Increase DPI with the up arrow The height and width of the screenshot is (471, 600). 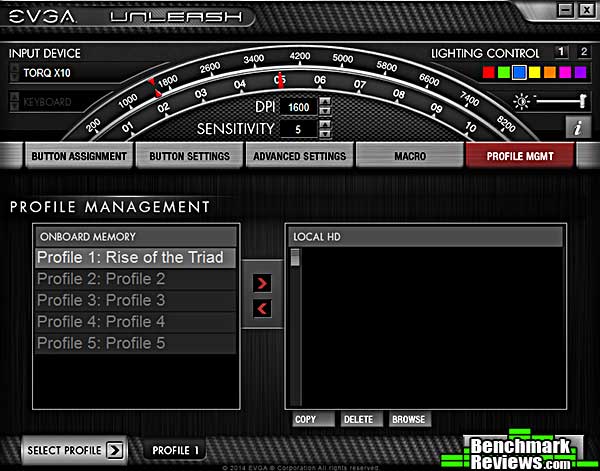[324, 102]
